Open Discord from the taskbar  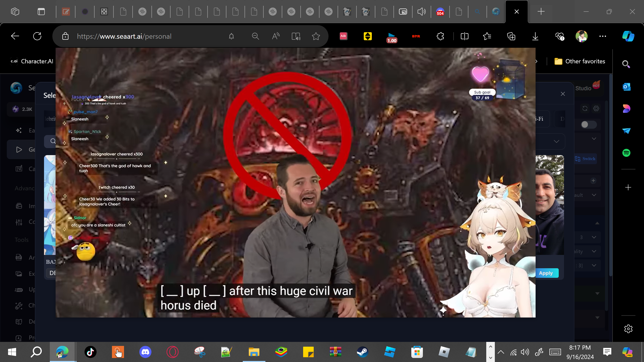(x=145, y=352)
